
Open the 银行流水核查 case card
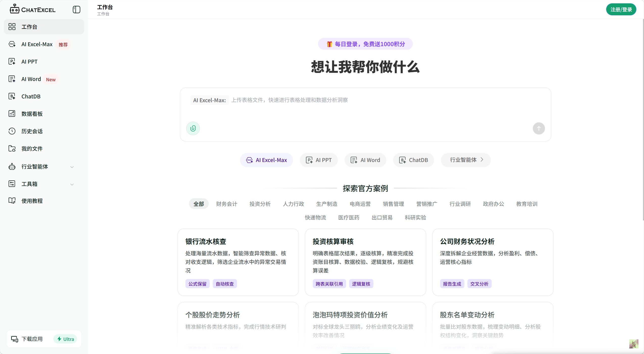[x=238, y=262]
